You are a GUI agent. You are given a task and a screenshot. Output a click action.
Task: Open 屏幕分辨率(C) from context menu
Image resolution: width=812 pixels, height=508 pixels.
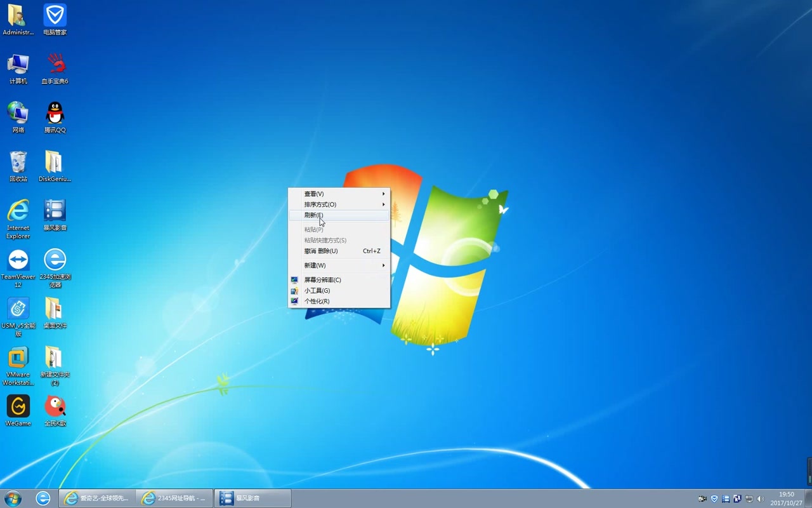[x=339, y=280]
